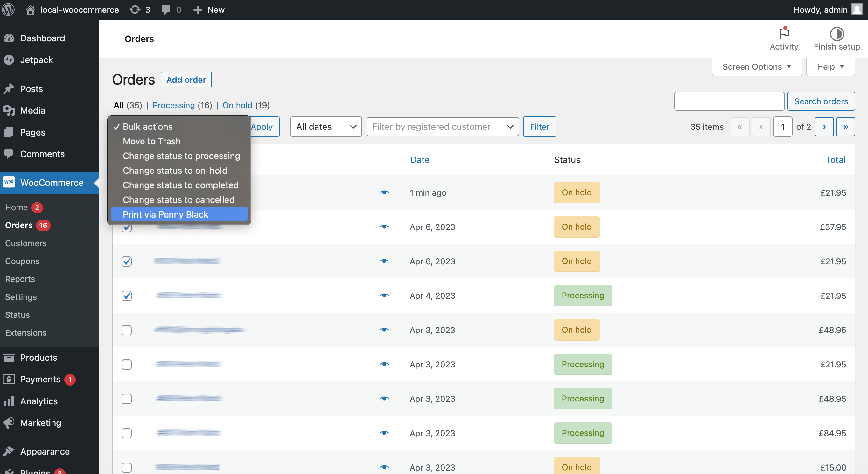Jump to last page of orders

845,127
